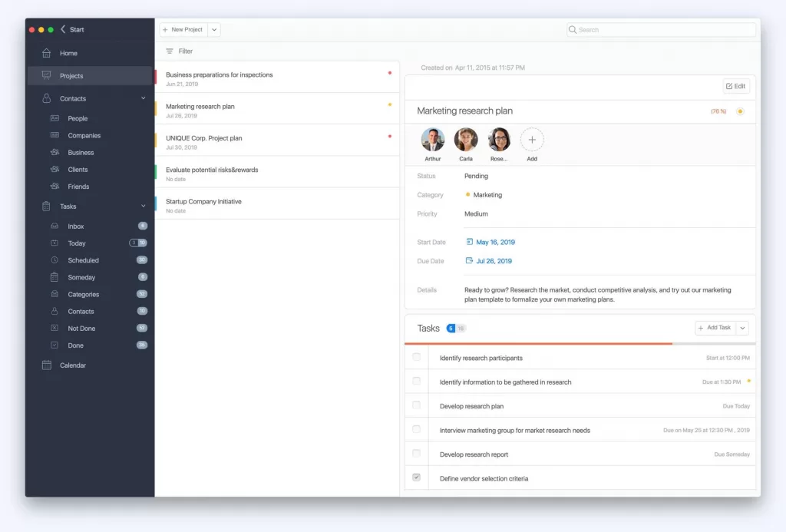Mark Develop research plan as done

click(x=416, y=405)
